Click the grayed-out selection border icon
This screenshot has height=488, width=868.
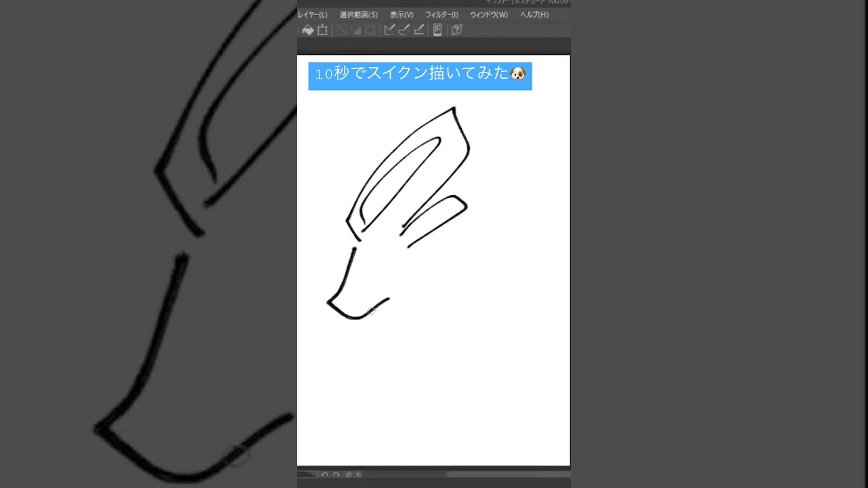pyautogui.click(x=370, y=30)
